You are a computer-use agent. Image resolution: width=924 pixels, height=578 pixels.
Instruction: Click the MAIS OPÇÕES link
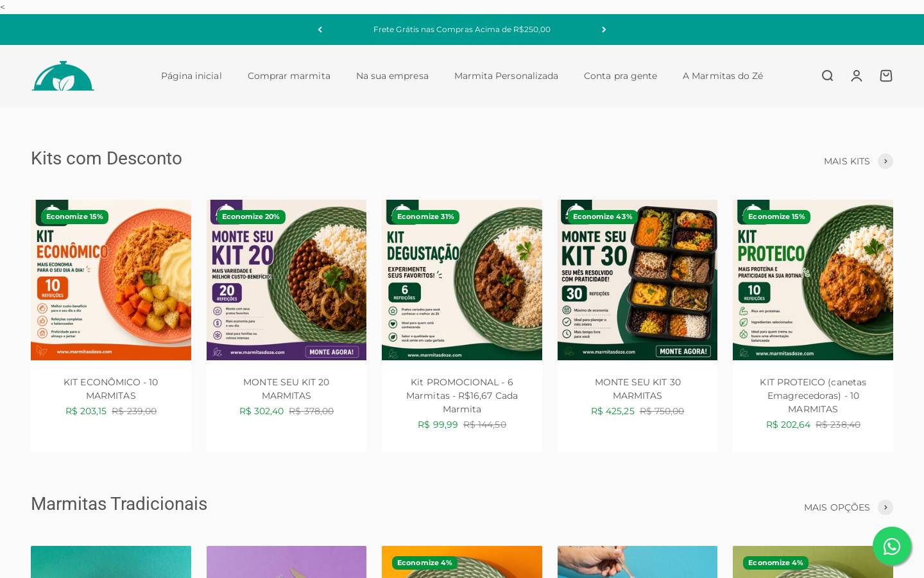click(837, 507)
